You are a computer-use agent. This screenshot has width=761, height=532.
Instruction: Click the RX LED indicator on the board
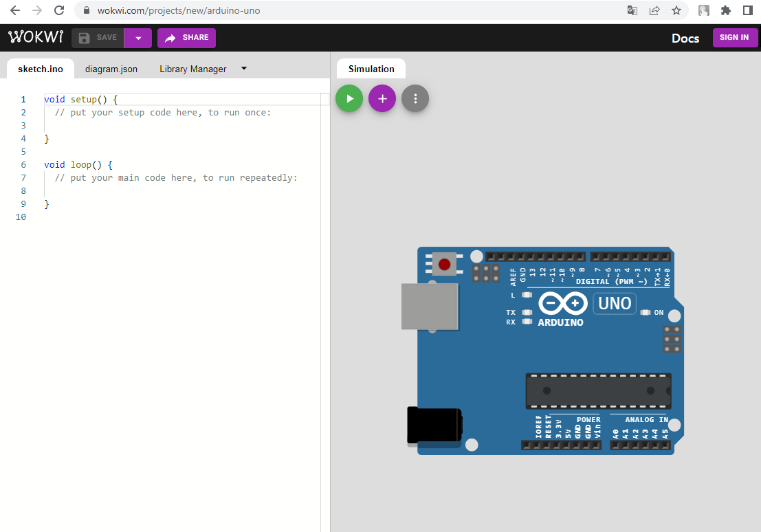click(527, 322)
